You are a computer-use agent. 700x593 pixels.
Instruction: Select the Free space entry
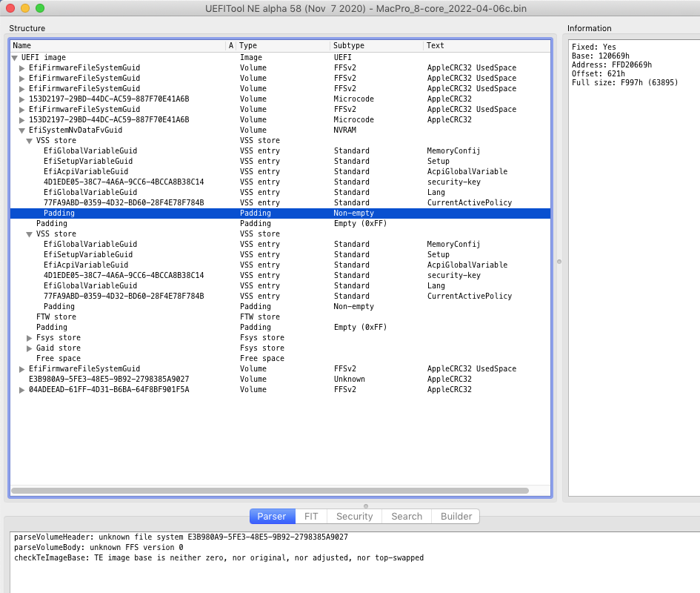pyautogui.click(x=59, y=359)
